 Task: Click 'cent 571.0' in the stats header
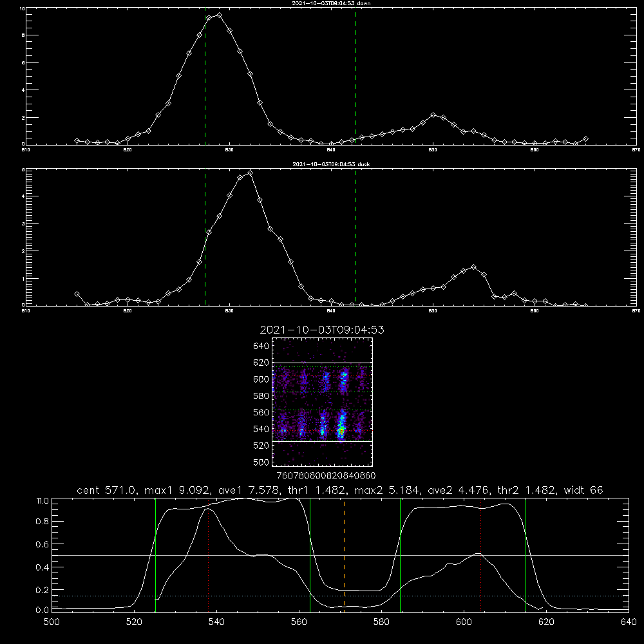(106, 490)
